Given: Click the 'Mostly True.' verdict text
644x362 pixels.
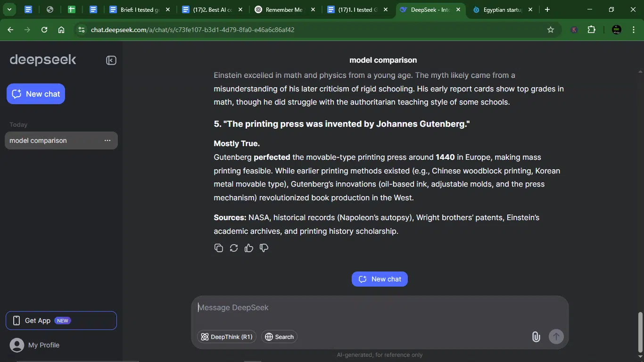Looking at the screenshot, I should point(237,143).
